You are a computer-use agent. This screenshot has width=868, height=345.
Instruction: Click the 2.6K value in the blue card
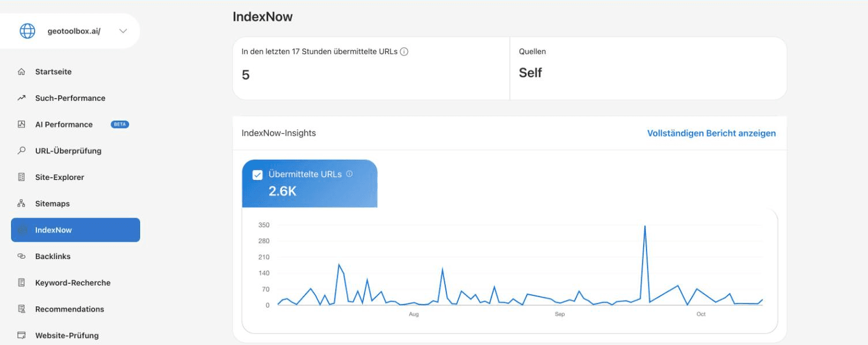pos(283,191)
